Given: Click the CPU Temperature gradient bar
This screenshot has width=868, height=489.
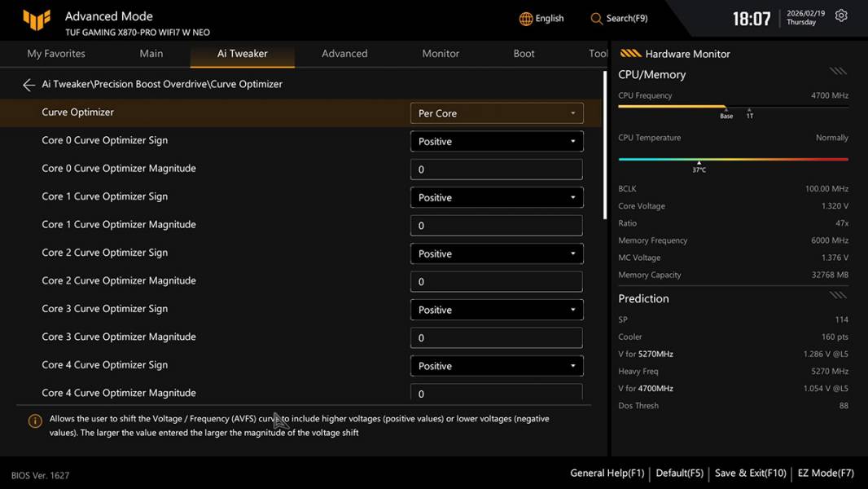Looking at the screenshot, I should pos(733,160).
